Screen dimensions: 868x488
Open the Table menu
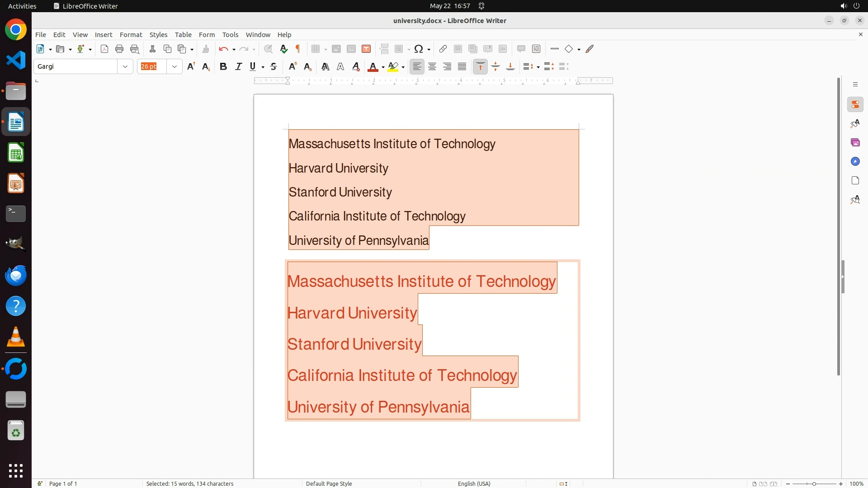tap(183, 34)
